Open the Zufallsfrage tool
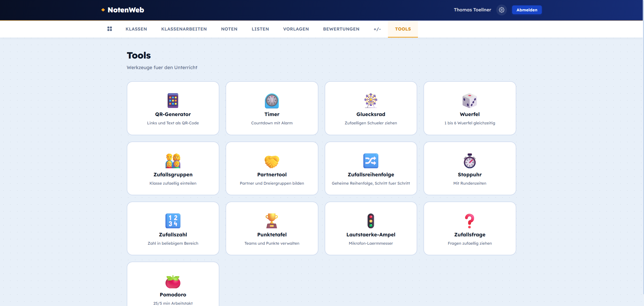 click(x=470, y=228)
